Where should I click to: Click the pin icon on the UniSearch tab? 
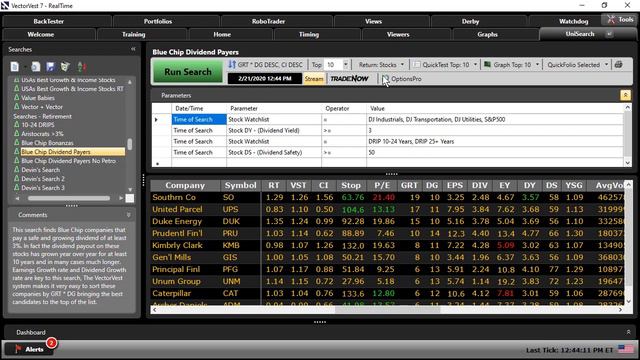(x=609, y=34)
